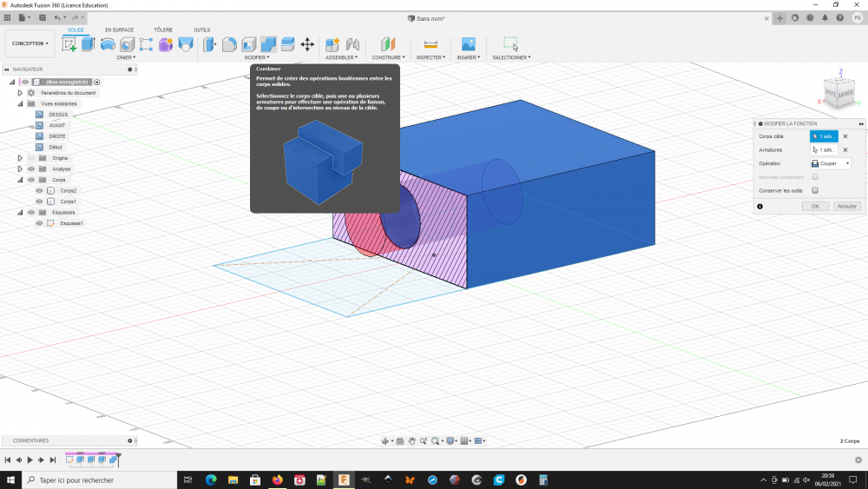Select the Extrude tool in toolbar

88,44
